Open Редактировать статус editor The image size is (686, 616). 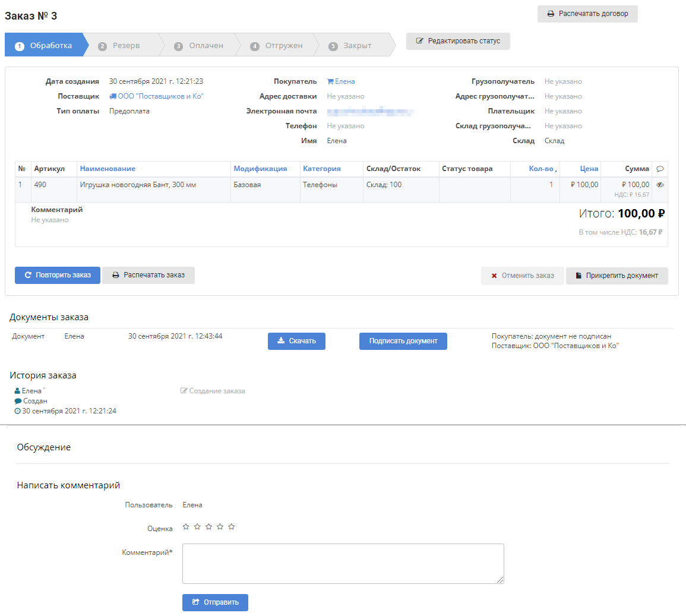tap(458, 41)
